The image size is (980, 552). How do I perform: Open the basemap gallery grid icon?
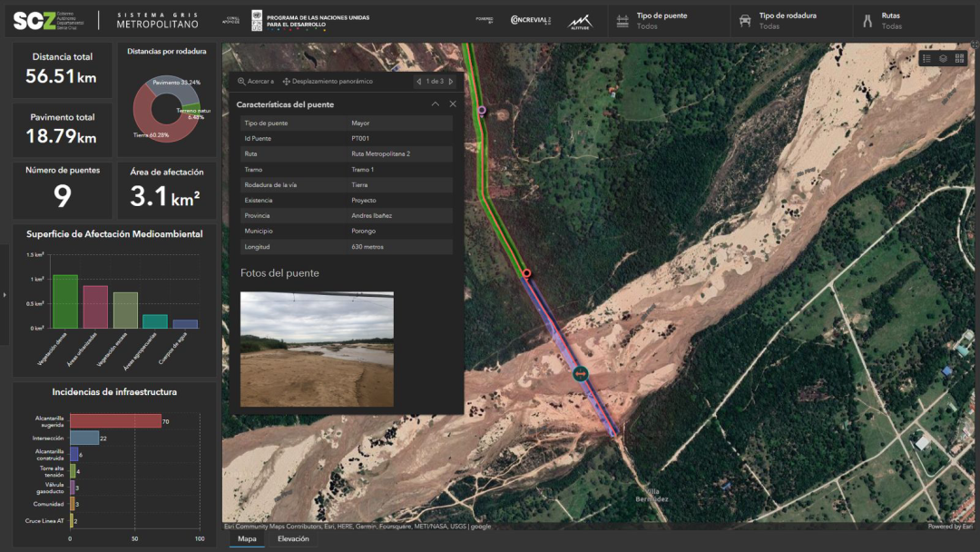tap(959, 58)
